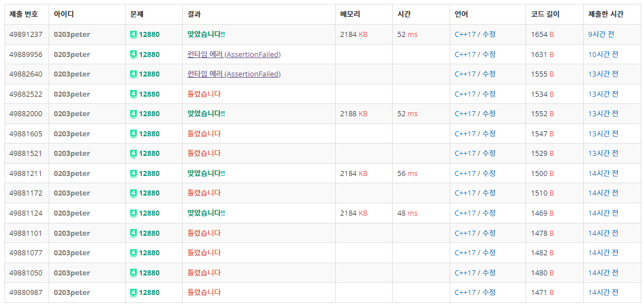Open problem 12880 link in row 49882000
644x305 pixels.
(x=149, y=114)
